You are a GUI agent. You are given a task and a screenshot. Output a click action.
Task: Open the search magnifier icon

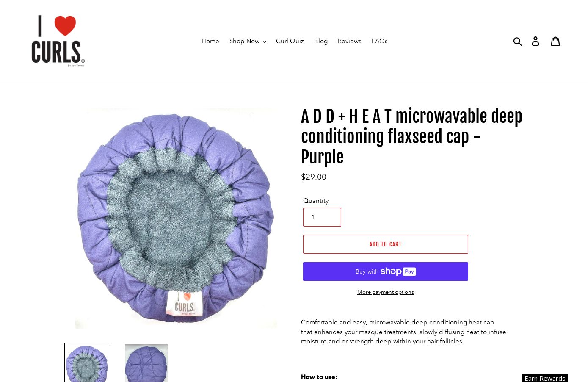click(517, 41)
